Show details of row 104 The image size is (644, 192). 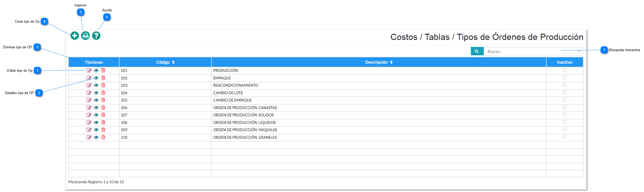(96, 93)
